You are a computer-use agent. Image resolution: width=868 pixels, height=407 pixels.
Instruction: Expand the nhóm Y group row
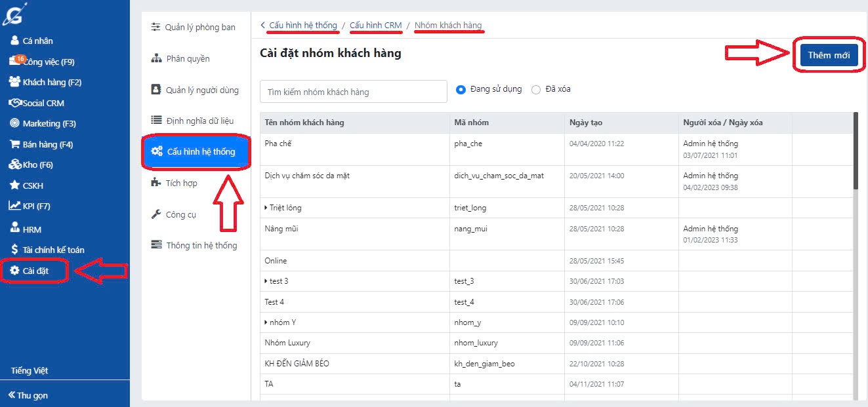(x=266, y=322)
